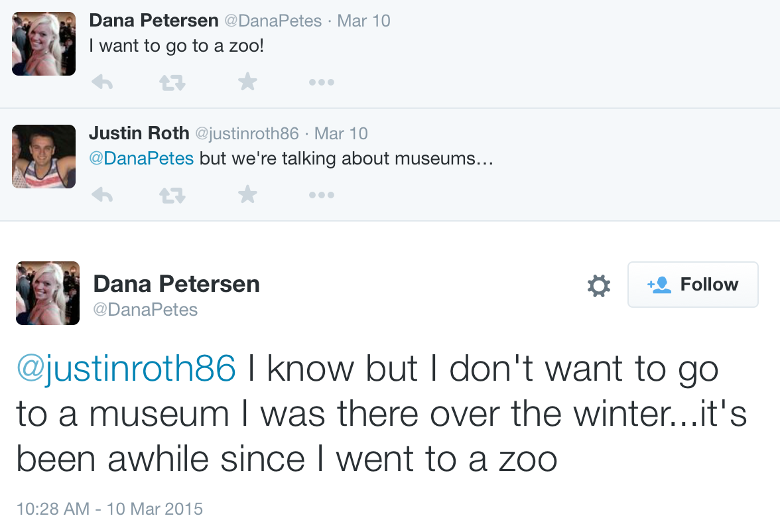Screen dimensions: 780x532
Task: Open Dana Petersen's profile from main tweet name
Action: [176, 284]
